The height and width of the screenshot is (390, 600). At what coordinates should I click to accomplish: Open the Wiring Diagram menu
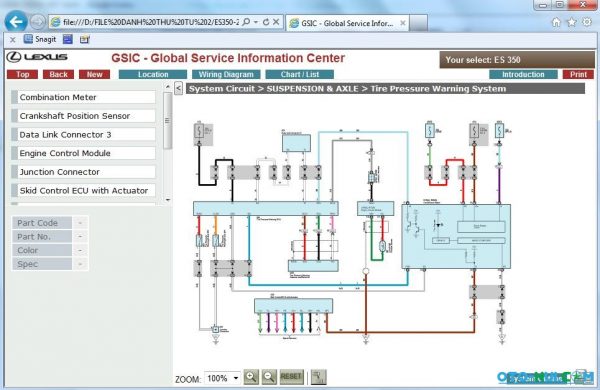pos(226,74)
